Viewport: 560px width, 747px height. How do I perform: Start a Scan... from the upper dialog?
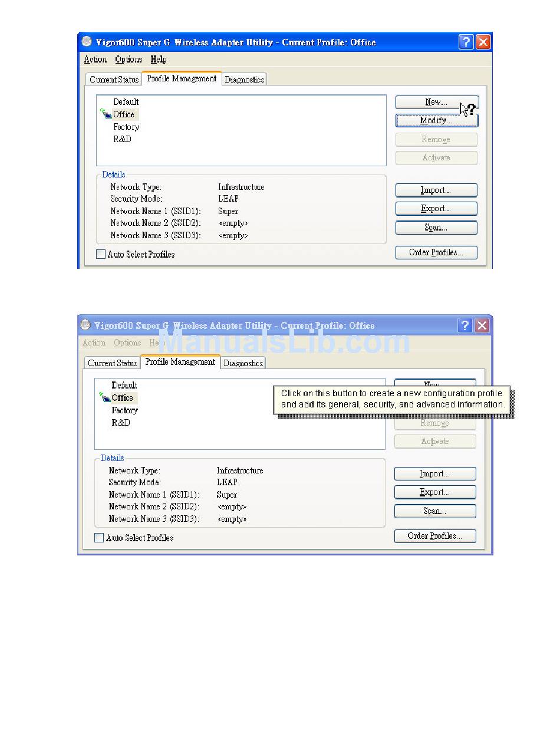pyautogui.click(x=436, y=228)
